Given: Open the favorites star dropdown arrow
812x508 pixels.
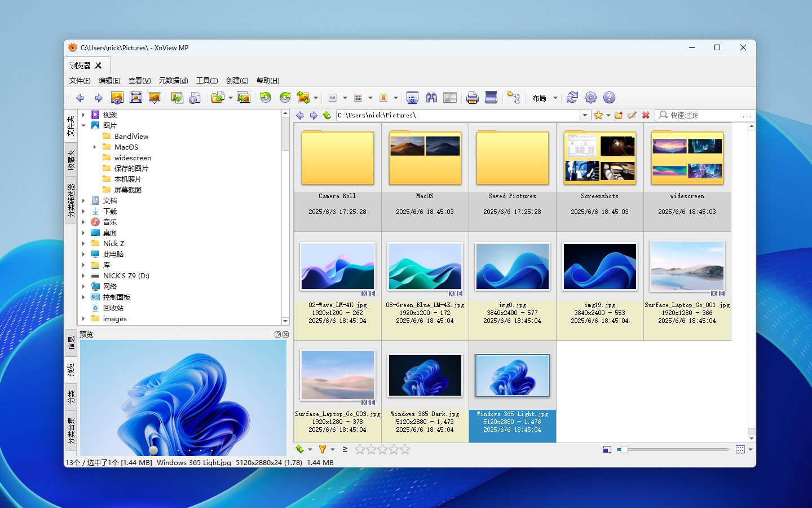Looking at the screenshot, I should (608, 115).
